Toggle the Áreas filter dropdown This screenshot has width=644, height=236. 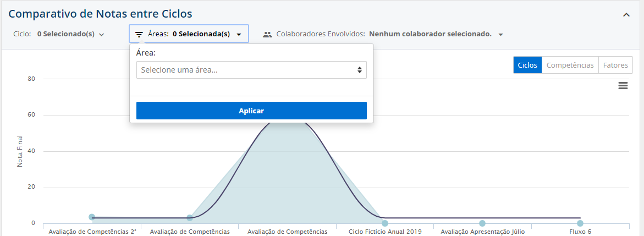(x=189, y=34)
